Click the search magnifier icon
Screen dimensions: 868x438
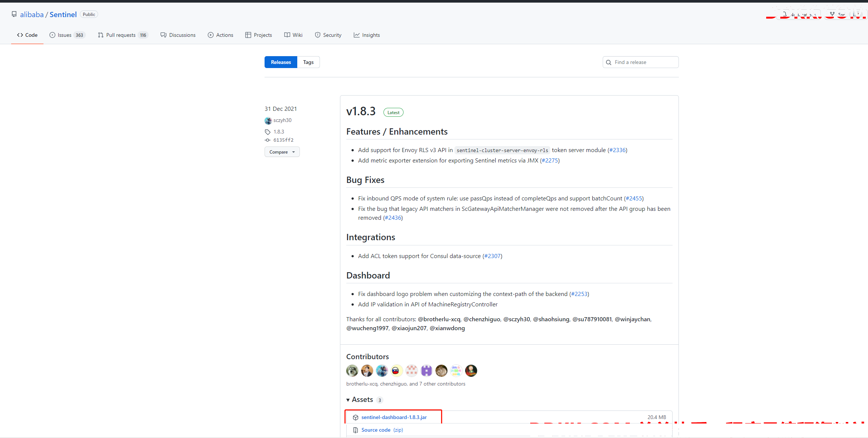(x=609, y=62)
